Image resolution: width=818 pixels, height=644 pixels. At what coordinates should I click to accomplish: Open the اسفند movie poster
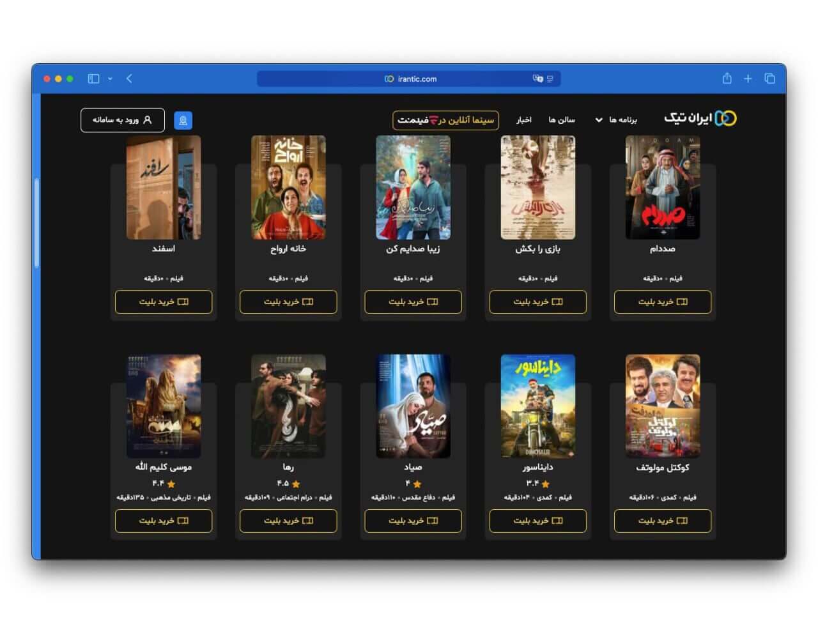click(x=164, y=187)
